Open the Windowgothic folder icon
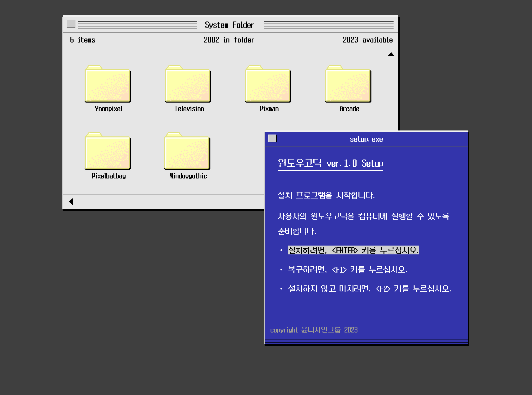Screen dimensions: 532x395 (x=187, y=151)
